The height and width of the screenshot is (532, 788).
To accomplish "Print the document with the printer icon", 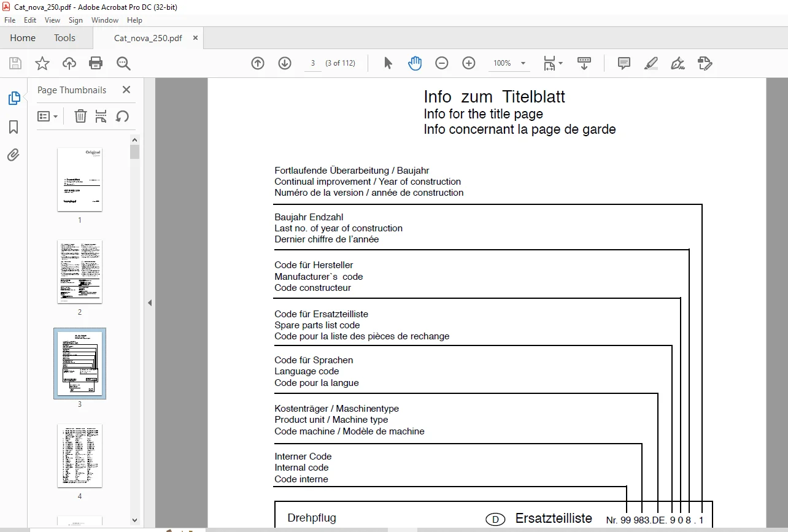I will [x=96, y=63].
